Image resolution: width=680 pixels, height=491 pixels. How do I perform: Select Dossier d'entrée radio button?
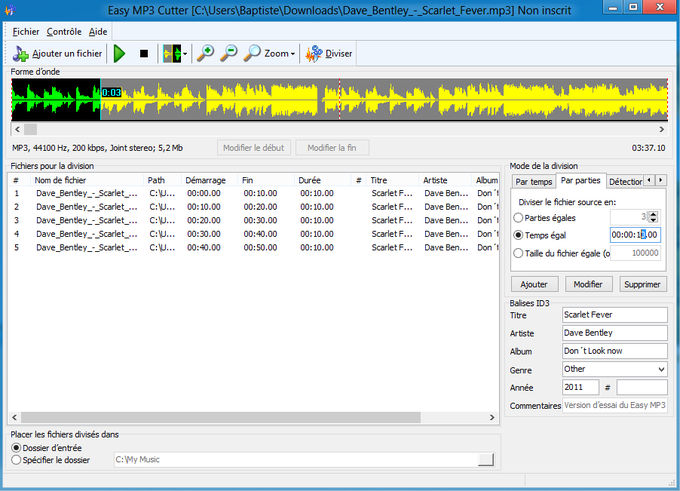[16, 448]
